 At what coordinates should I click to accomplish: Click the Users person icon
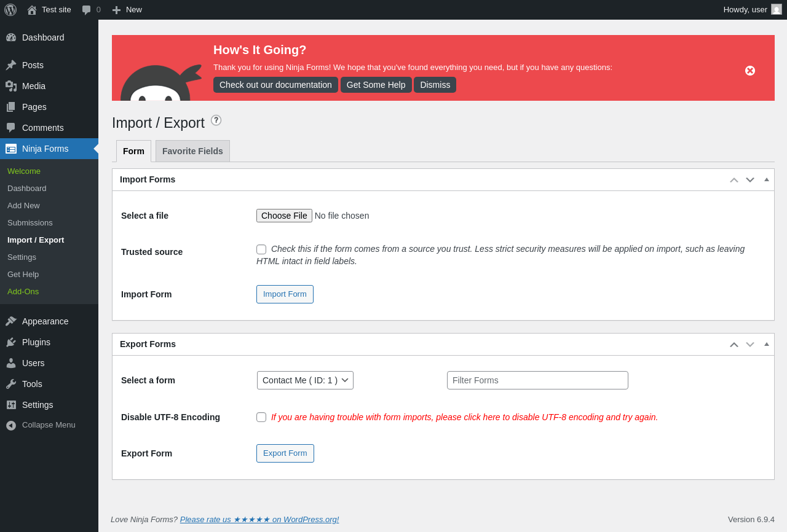pyautogui.click(x=11, y=363)
